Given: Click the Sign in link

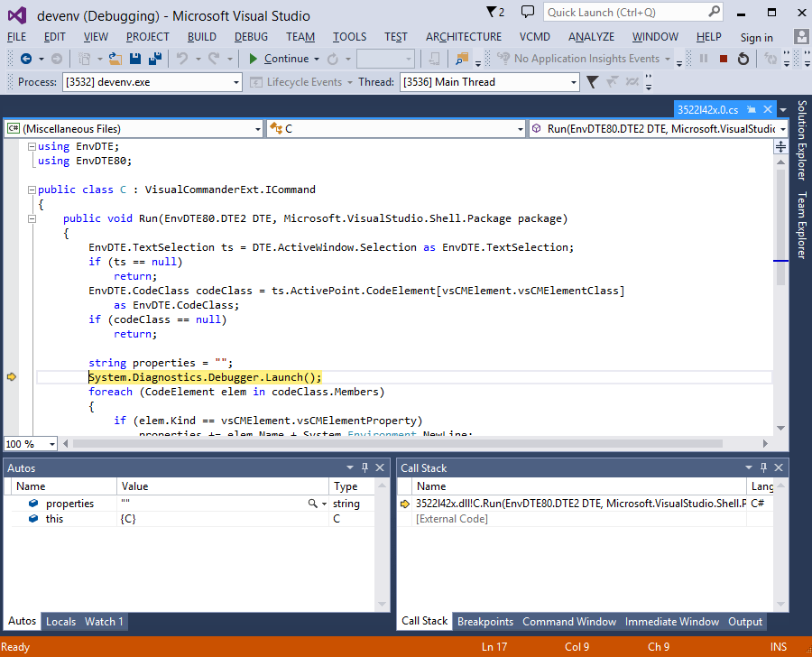Looking at the screenshot, I should [756, 37].
